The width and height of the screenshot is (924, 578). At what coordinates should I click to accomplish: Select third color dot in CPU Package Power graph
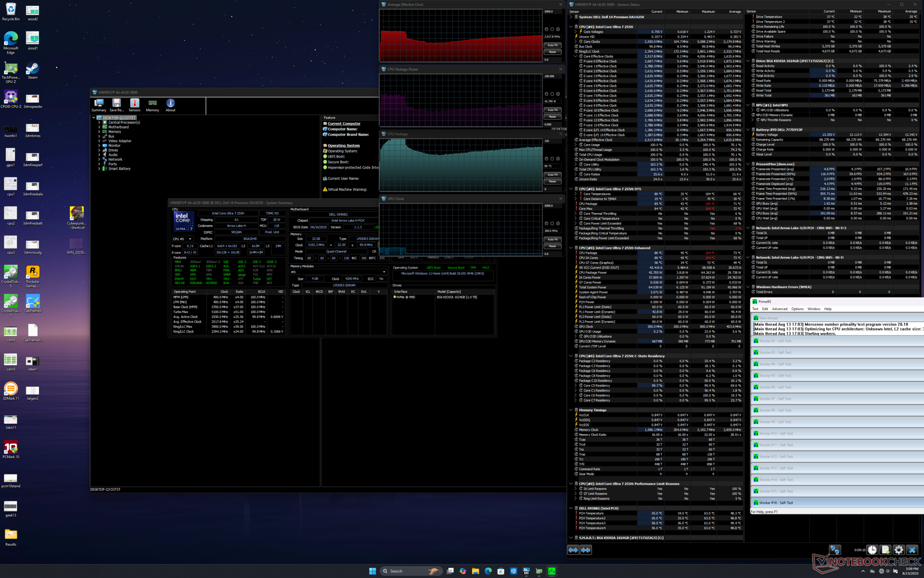coord(558,94)
